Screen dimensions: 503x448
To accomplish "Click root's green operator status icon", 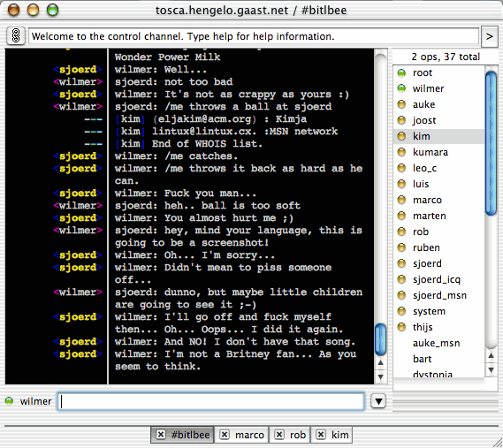I will 401,72.
